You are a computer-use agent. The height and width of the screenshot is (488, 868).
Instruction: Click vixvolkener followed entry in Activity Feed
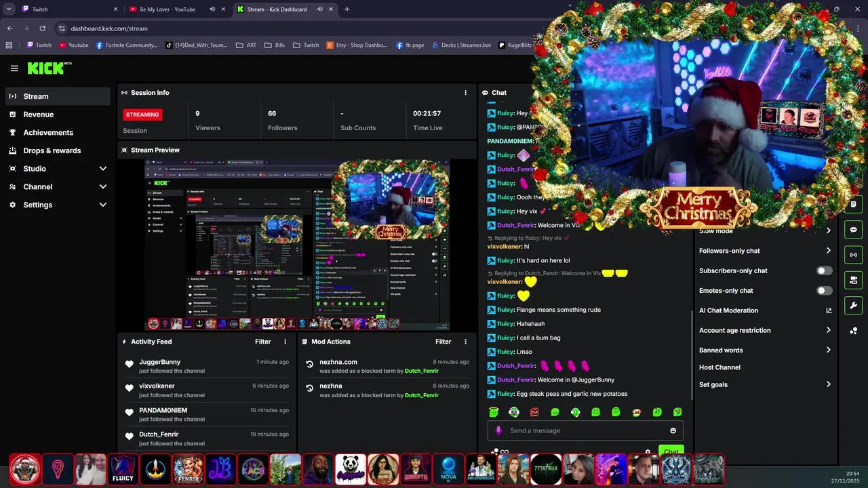[x=207, y=390]
